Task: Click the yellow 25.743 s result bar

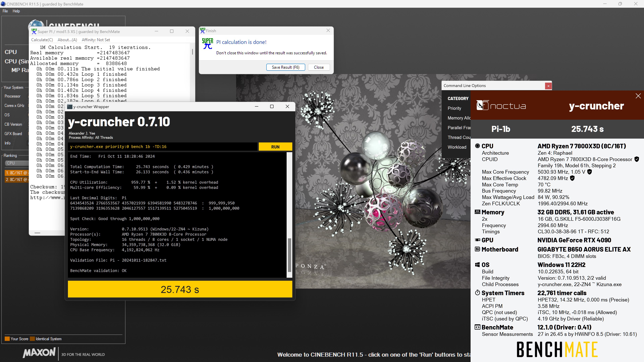Action: tap(180, 289)
